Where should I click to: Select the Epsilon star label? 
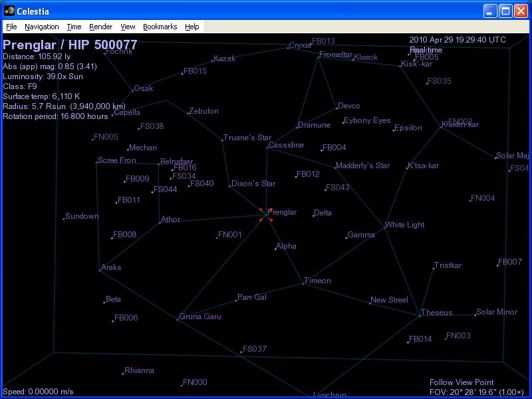(408, 128)
